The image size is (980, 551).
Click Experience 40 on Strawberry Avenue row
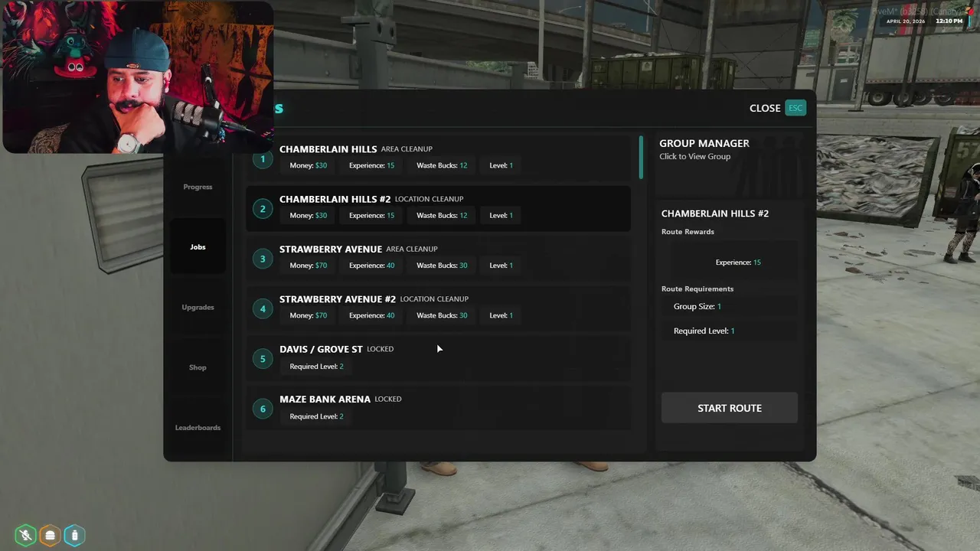tap(372, 266)
